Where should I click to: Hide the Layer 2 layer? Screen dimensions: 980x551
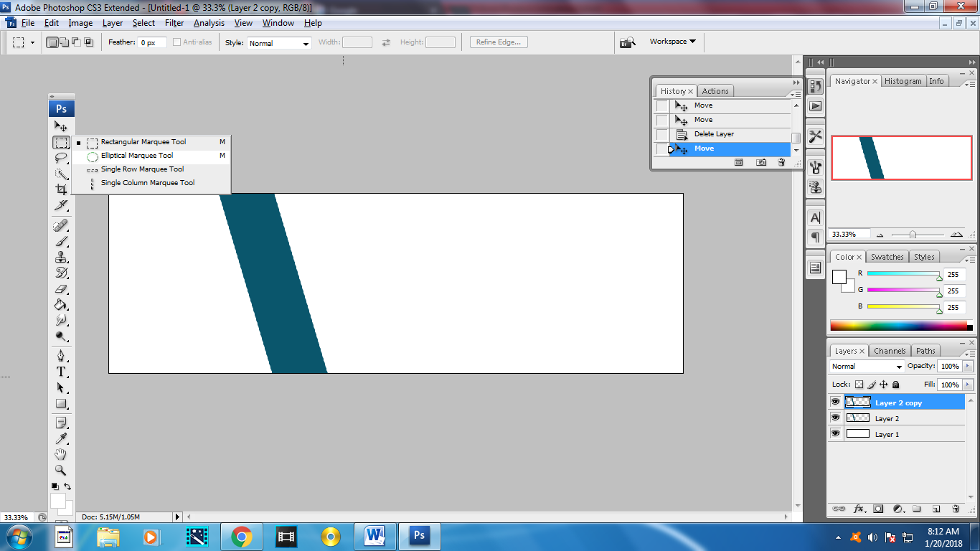click(x=835, y=418)
